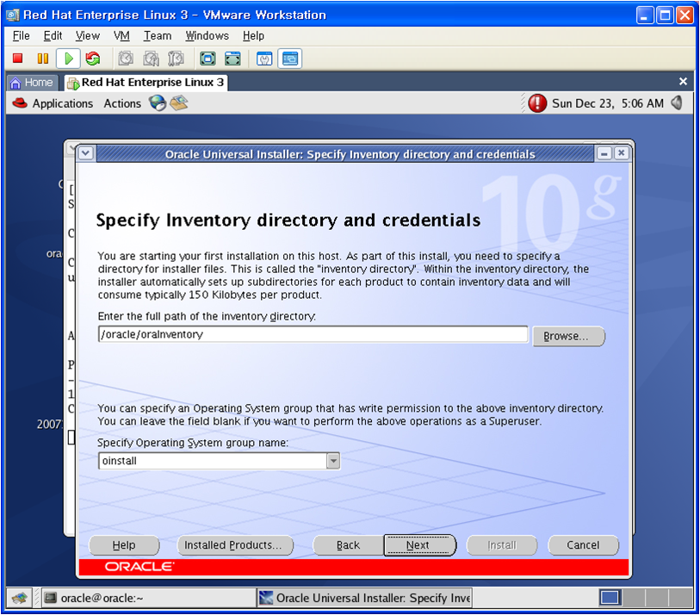Viewport: 700px width, 615px height.
Task: Click the installer Help button
Action: point(124,545)
